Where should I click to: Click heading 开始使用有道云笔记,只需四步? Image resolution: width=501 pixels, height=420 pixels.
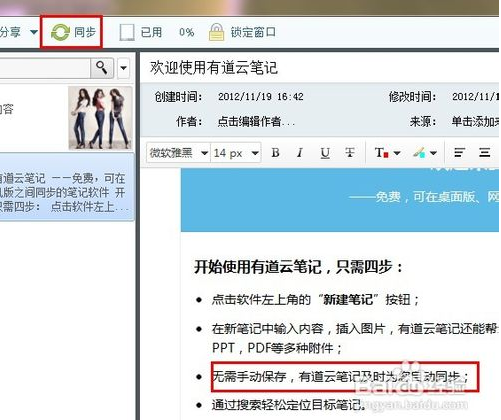pos(299,267)
